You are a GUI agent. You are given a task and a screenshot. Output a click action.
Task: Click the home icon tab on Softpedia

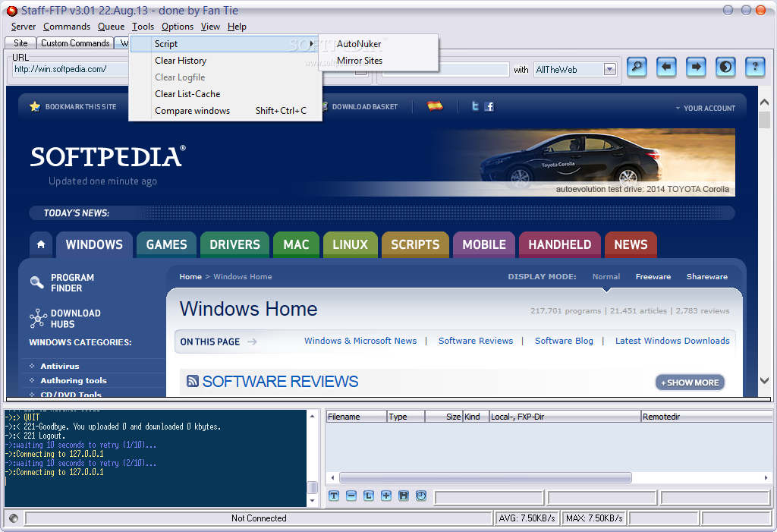point(41,244)
